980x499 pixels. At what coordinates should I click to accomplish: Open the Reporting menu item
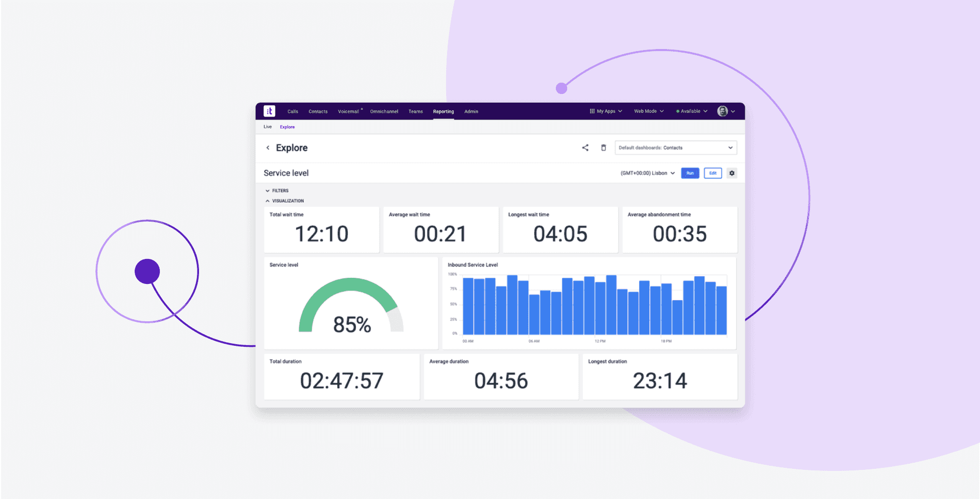[443, 111]
